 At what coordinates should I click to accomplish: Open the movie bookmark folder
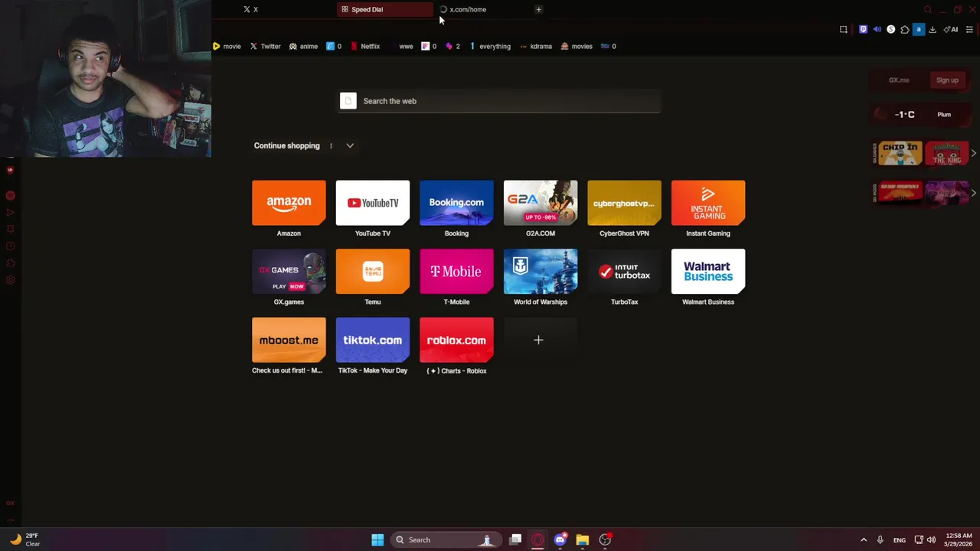[227, 46]
